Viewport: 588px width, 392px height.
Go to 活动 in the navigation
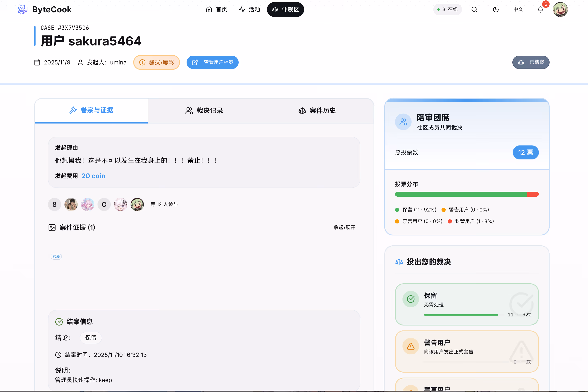tap(250, 10)
